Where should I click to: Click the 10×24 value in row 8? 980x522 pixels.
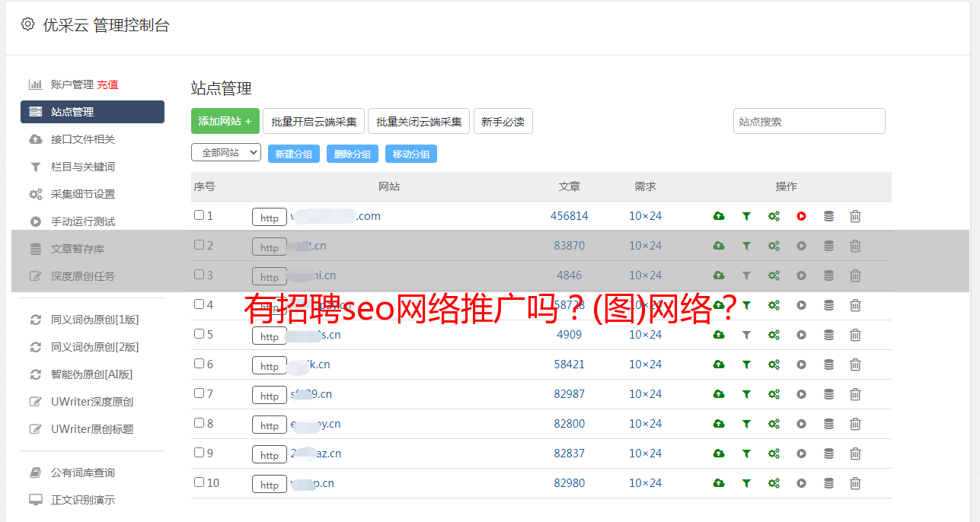click(x=646, y=424)
